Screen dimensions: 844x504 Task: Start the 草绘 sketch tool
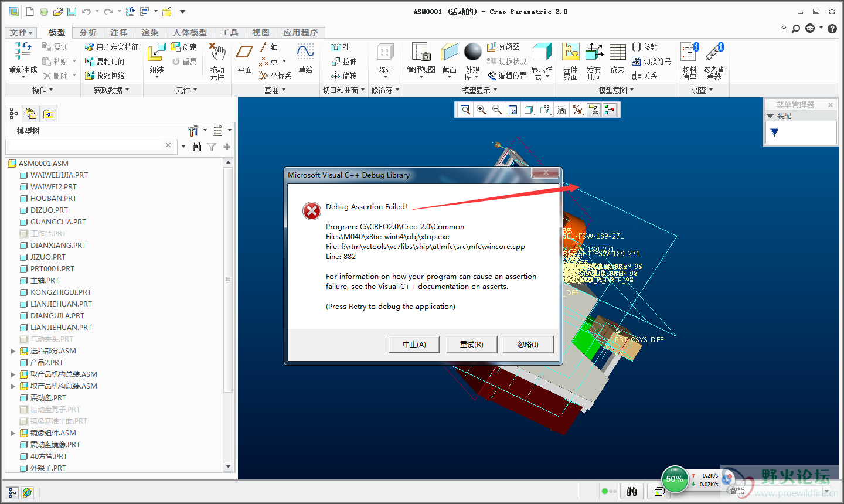(305, 59)
